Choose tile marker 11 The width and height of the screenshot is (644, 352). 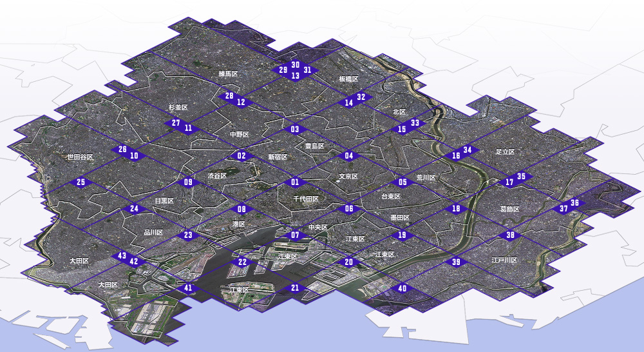coord(188,128)
